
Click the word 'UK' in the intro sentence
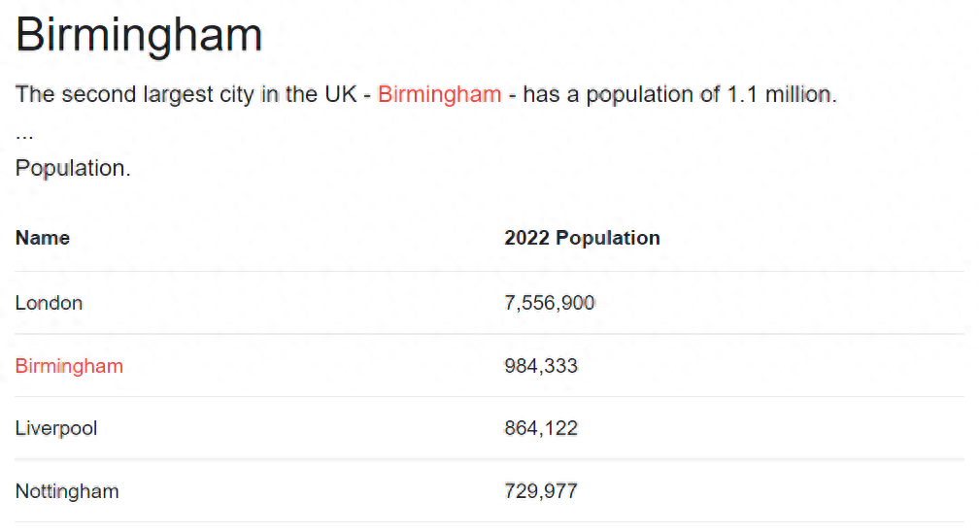pos(341,94)
